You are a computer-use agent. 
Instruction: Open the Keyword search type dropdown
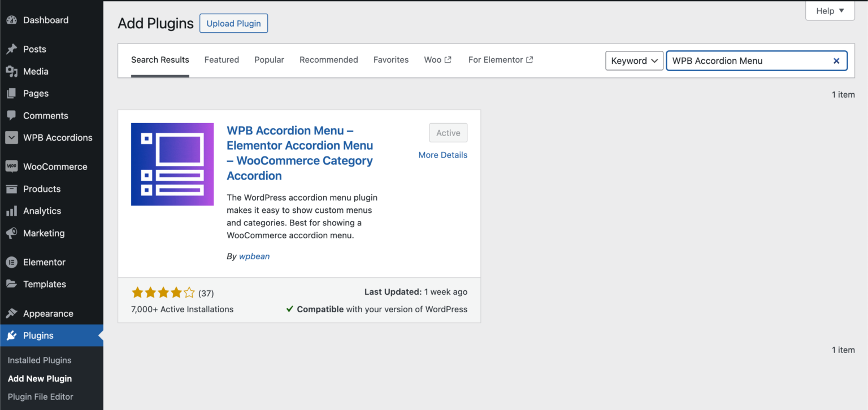click(634, 60)
